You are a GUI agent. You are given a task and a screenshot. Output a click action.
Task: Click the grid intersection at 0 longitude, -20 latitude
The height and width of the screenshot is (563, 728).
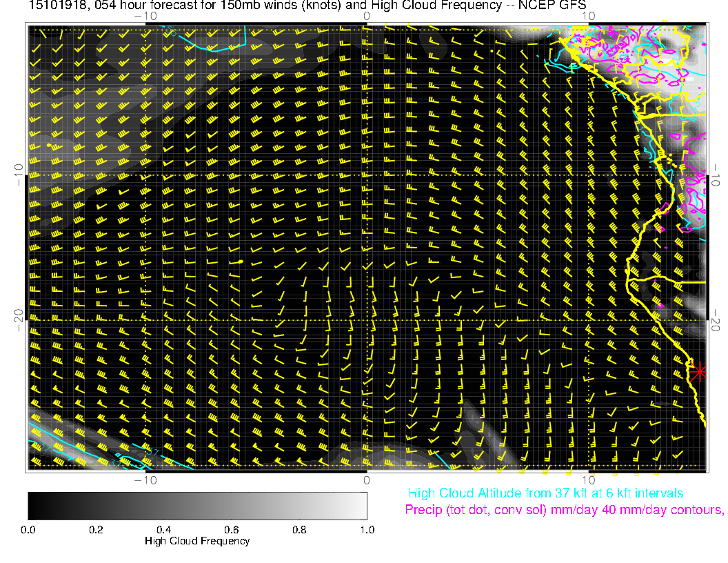367,319
